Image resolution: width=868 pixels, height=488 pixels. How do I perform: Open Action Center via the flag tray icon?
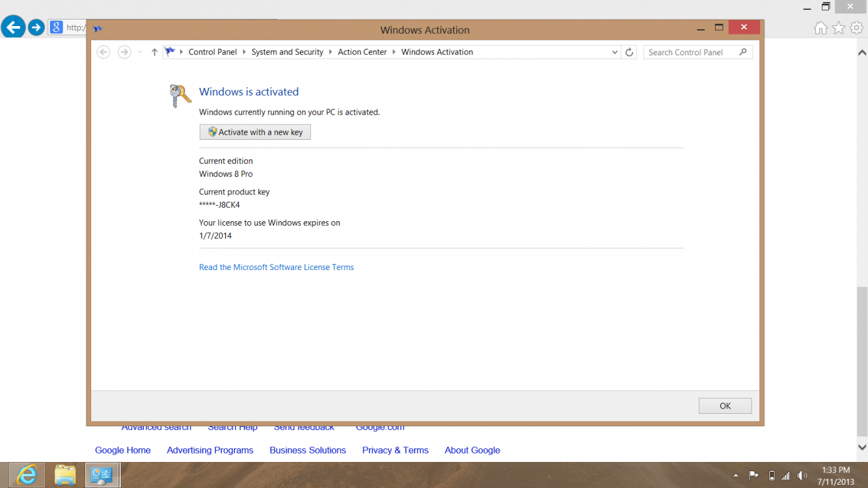pyautogui.click(x=753, y=475)
